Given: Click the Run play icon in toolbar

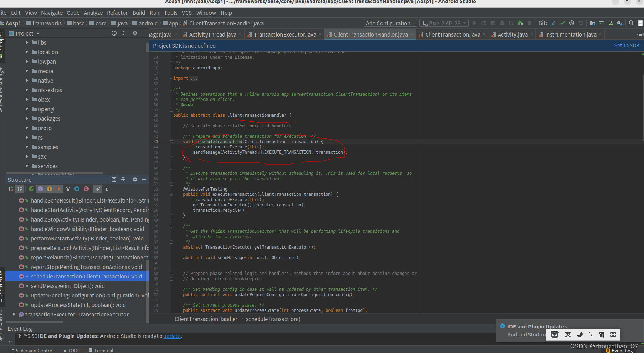Looking at the screenshot, I should (475, 23).
